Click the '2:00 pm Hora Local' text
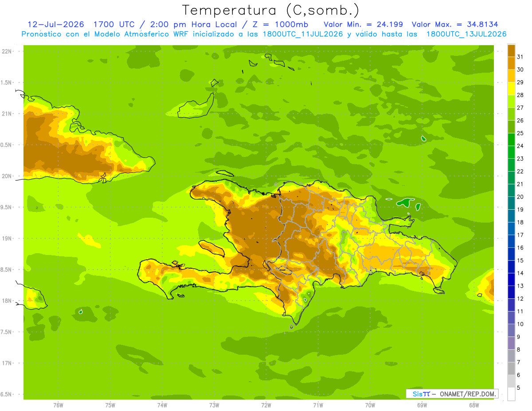 194,24
